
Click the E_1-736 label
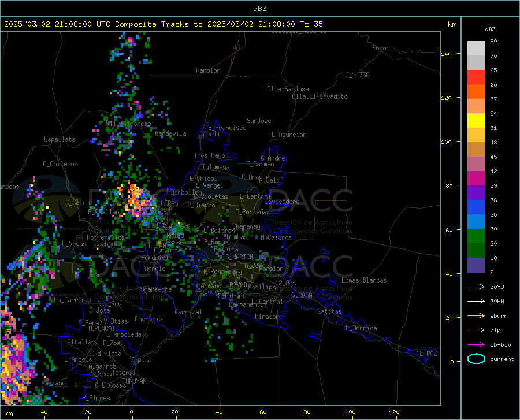pyautogui.click(x=357, y=75)
